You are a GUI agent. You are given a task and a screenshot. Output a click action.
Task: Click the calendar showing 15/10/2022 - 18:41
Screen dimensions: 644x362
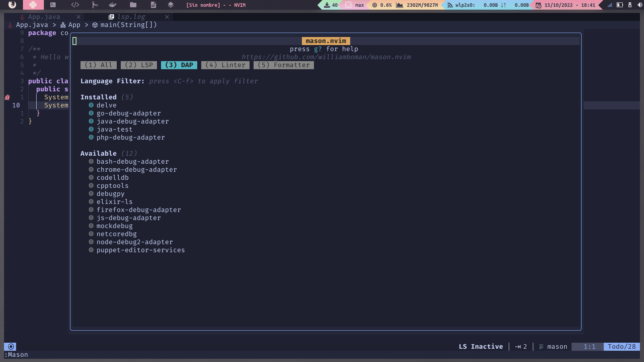(x=563, y=5)
